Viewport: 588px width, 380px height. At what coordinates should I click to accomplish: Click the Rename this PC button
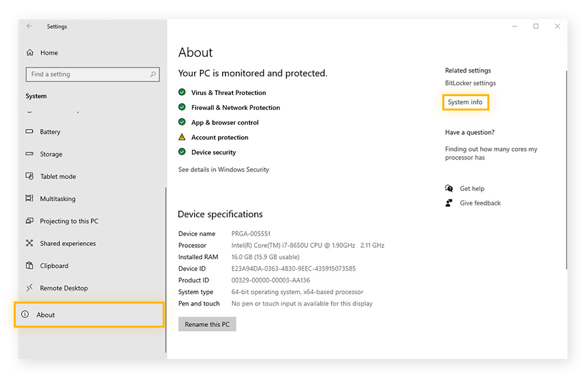[207, 324]
